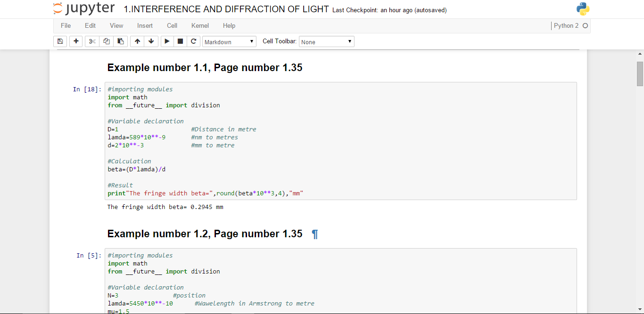Interrupt kernel with stop button
The width and height of the screenshot is (644, 314).
tap(180, 41)
